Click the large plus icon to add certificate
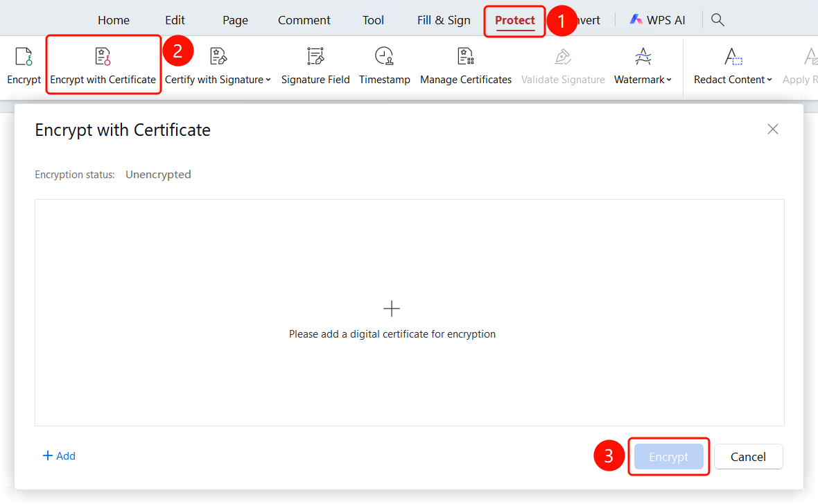Image resolution: width=818 pixels, height=504 pixels. 391,309
